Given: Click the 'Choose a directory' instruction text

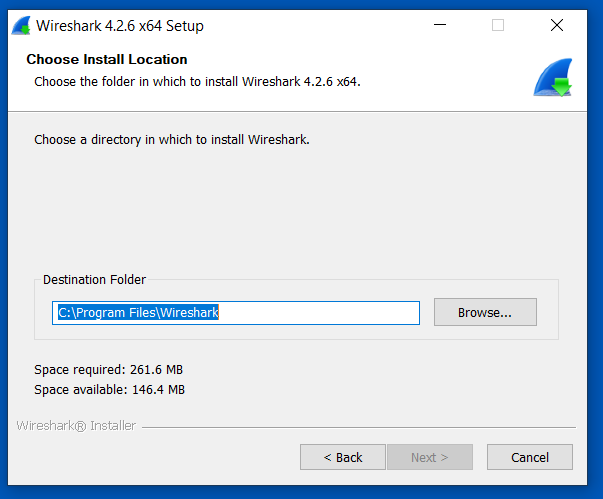Looking at the screenshot, I should click(172, 140).
